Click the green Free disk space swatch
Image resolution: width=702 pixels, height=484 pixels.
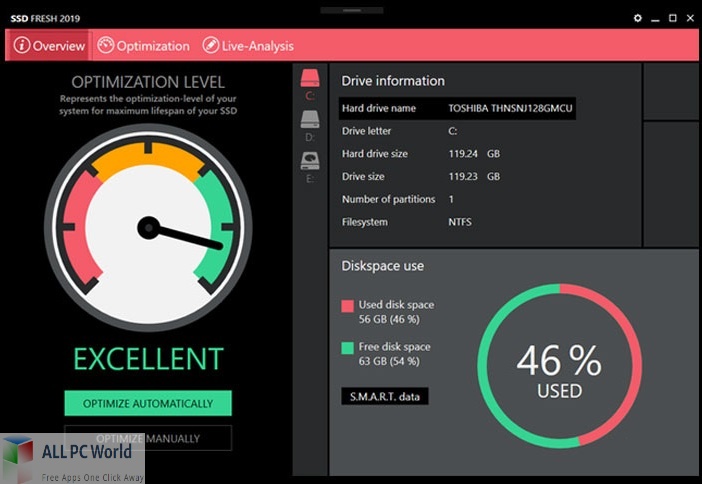pos(347,348)
